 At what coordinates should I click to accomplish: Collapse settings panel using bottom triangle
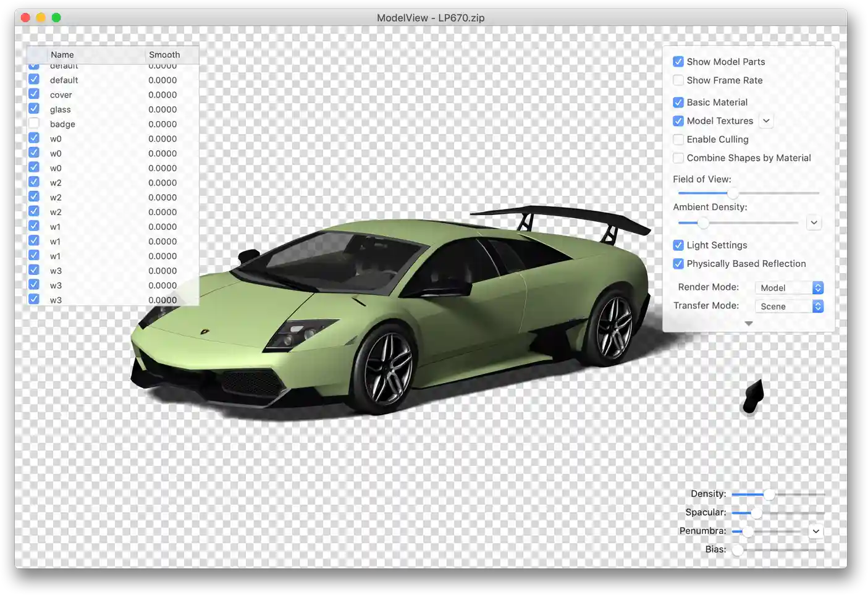[x=748, y=324]
